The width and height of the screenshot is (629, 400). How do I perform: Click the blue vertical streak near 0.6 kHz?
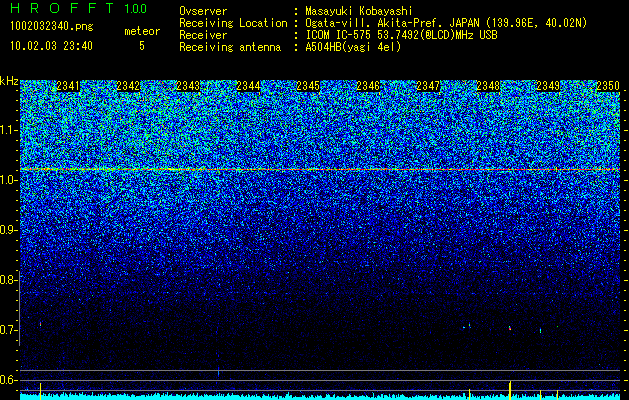click(x=219, y=371)
